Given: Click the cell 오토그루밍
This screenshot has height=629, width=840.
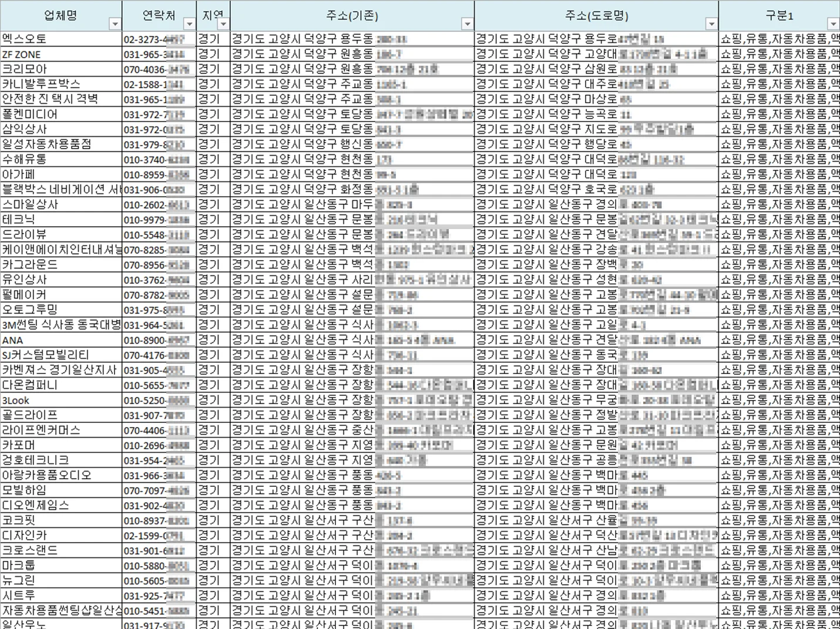Looking at the screenshot, I should click(61, 310).
